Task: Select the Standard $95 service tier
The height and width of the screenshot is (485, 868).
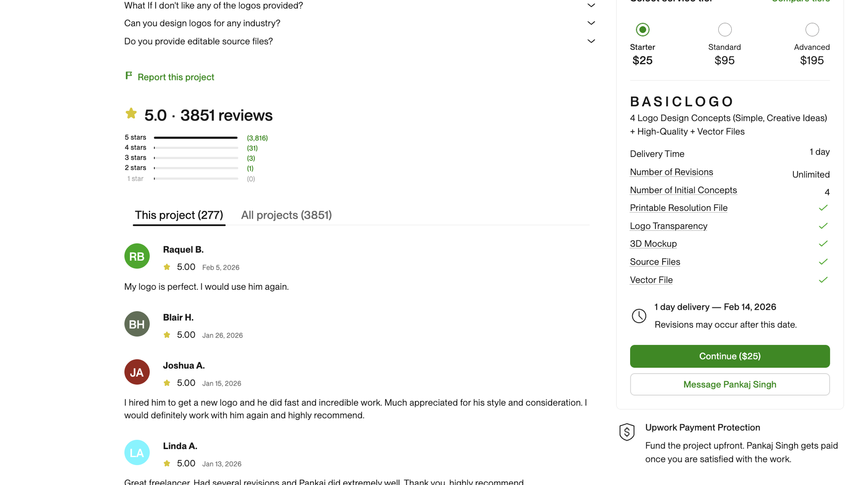Action: pos(724,30)
